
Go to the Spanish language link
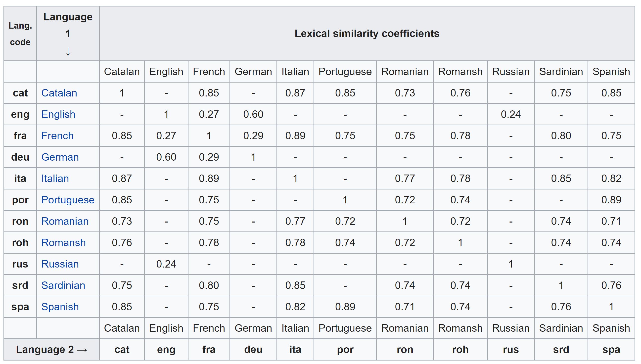(60, 307)
